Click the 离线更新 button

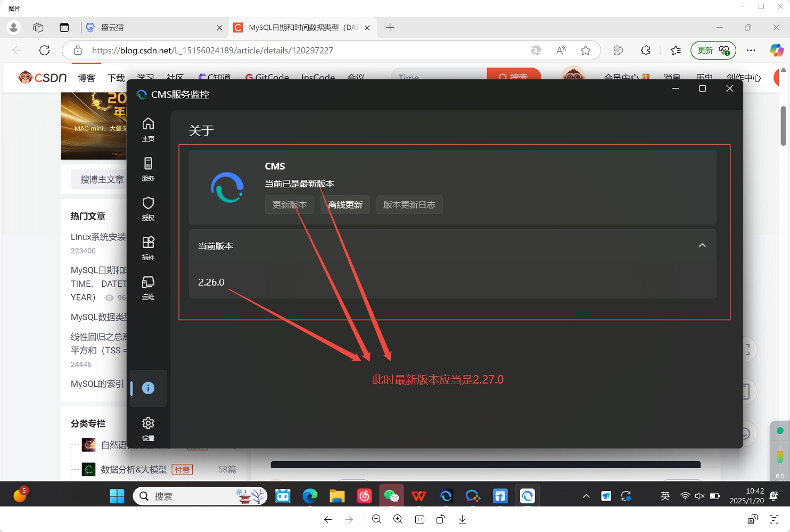[x=345, y=205]
